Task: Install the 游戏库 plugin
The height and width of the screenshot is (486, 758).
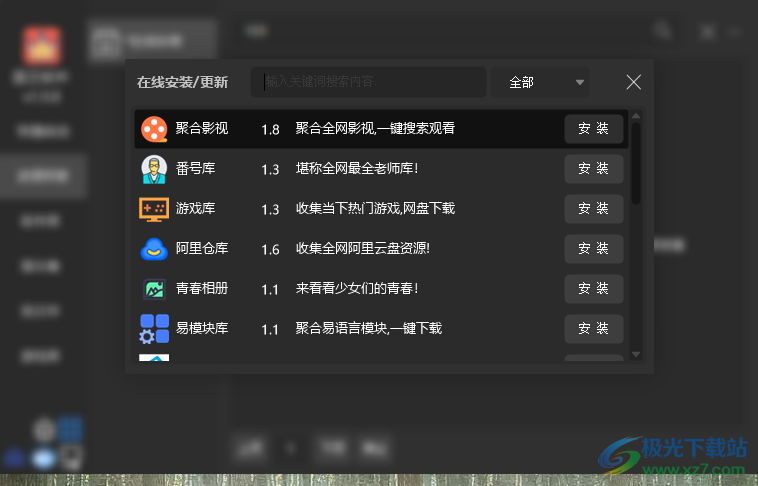Action: 594,209
